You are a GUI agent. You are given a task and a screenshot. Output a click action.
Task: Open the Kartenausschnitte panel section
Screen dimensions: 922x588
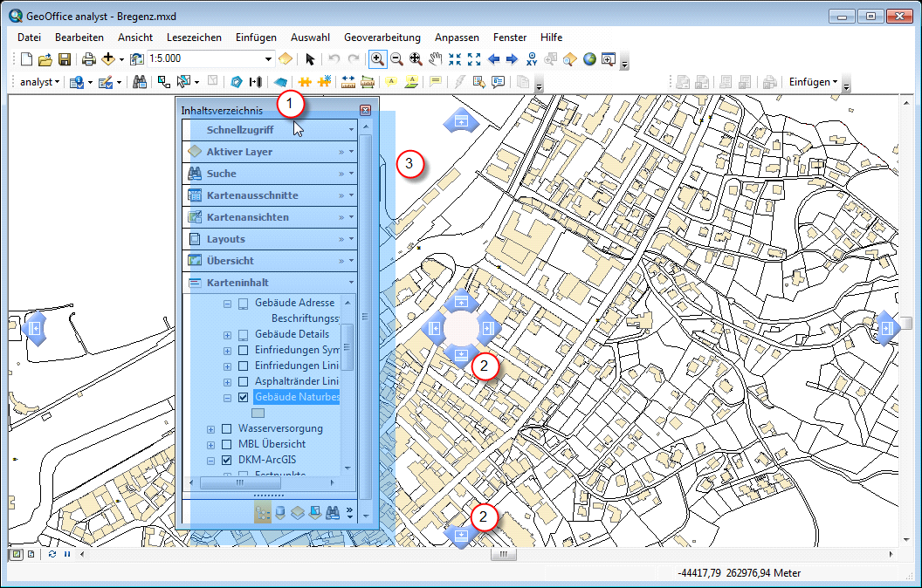click(x=252, y=195)
